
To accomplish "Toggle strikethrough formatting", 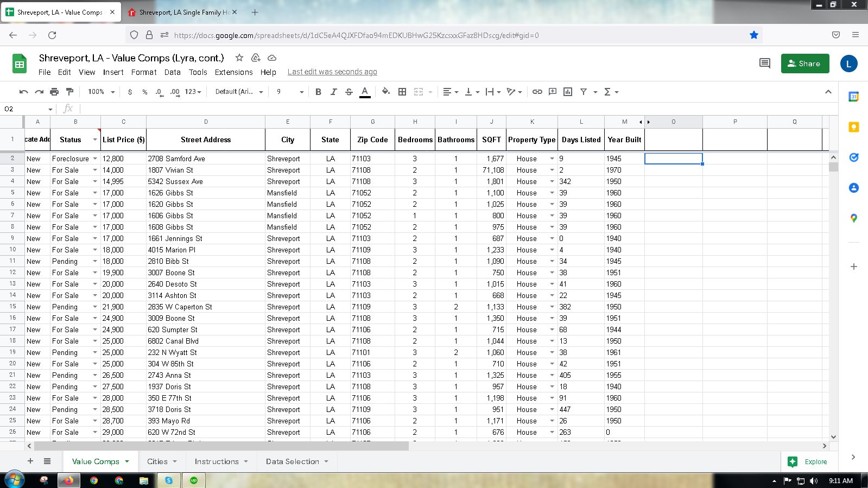I will [349, 92].
